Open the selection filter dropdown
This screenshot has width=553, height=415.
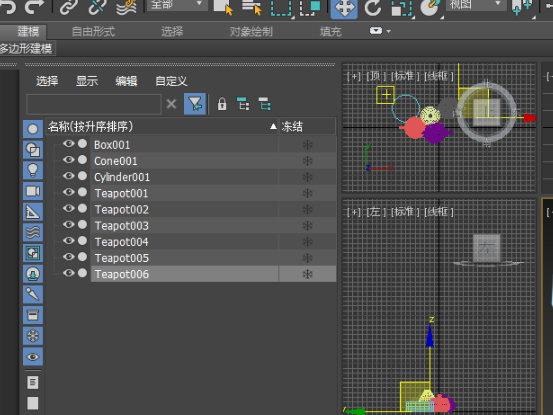click(x=177, y=5)
